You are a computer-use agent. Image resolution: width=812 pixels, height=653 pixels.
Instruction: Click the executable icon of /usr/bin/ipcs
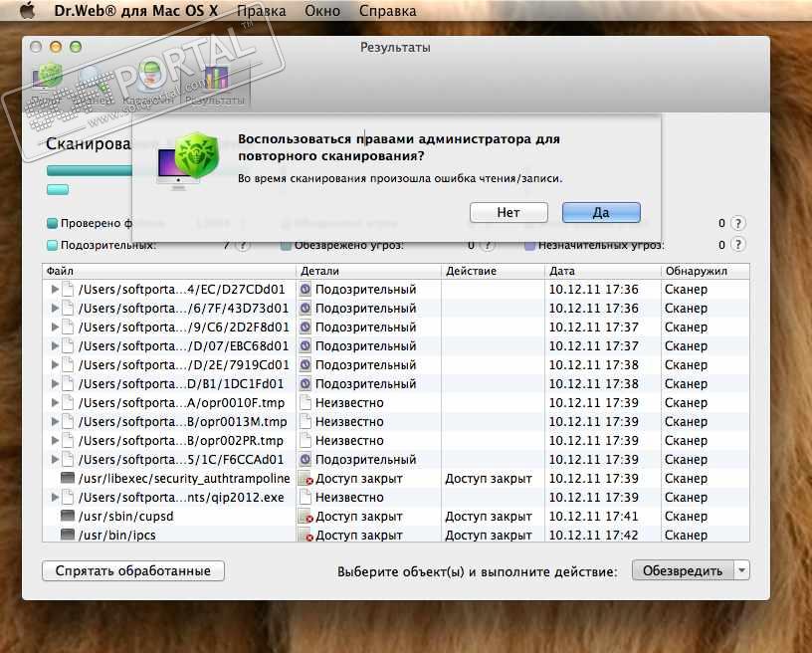(68, 535)
